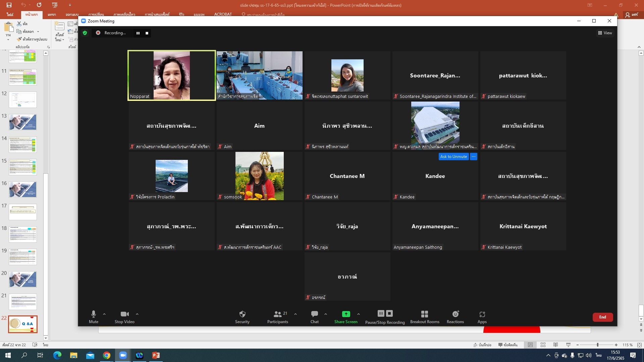644x362 pixels.
Task: Switch to the หน้าแรก ribbon tab
Action: pyautogui.click(x=31, y=14)
